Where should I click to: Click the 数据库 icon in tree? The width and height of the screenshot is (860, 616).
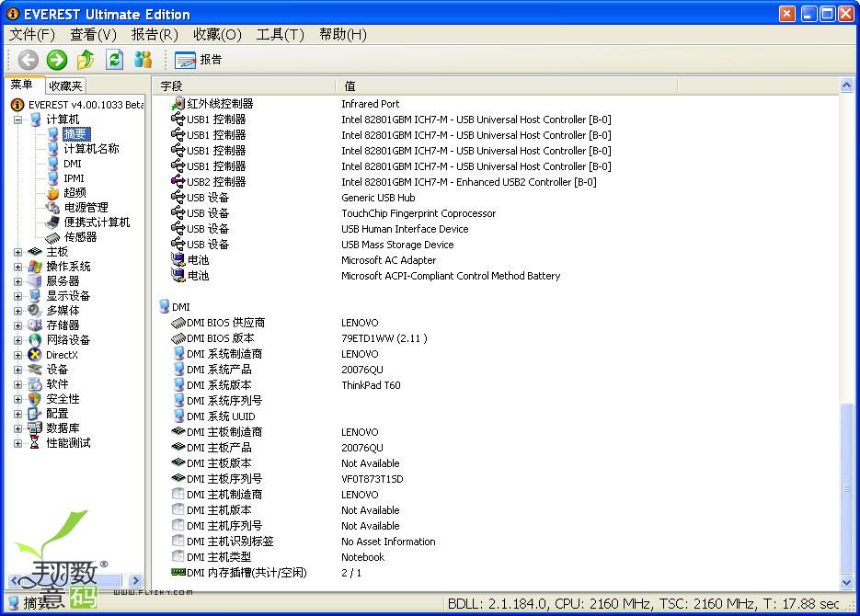[35, 428]
